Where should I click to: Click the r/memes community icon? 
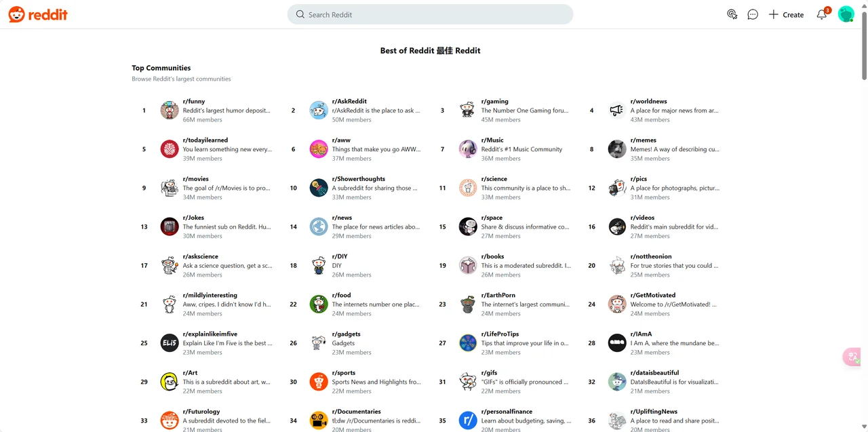[617, 149]
